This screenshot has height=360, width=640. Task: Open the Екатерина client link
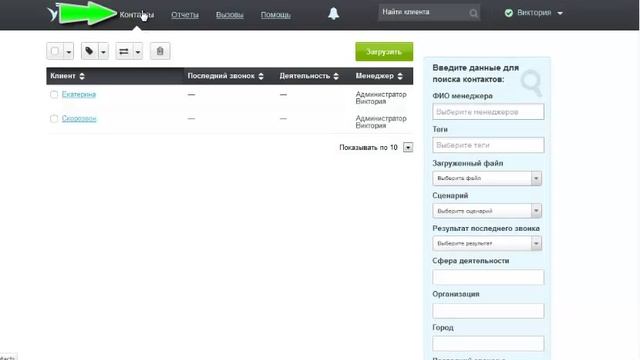coord(79,94)
